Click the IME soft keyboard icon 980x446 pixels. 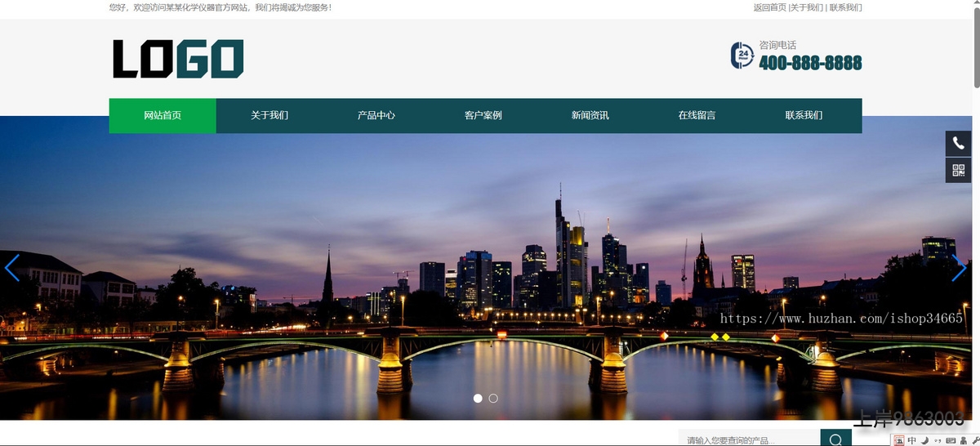coord(951,440)
